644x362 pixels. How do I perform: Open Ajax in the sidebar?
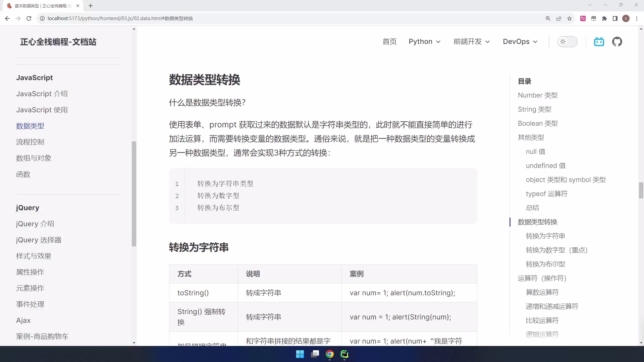[x=23, y=320]
